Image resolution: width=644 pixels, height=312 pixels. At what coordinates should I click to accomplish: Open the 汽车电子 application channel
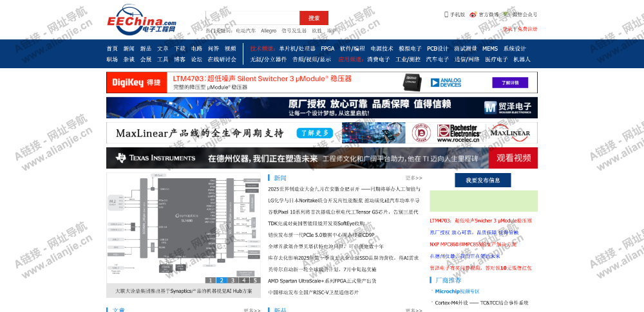tap(437, 59)
